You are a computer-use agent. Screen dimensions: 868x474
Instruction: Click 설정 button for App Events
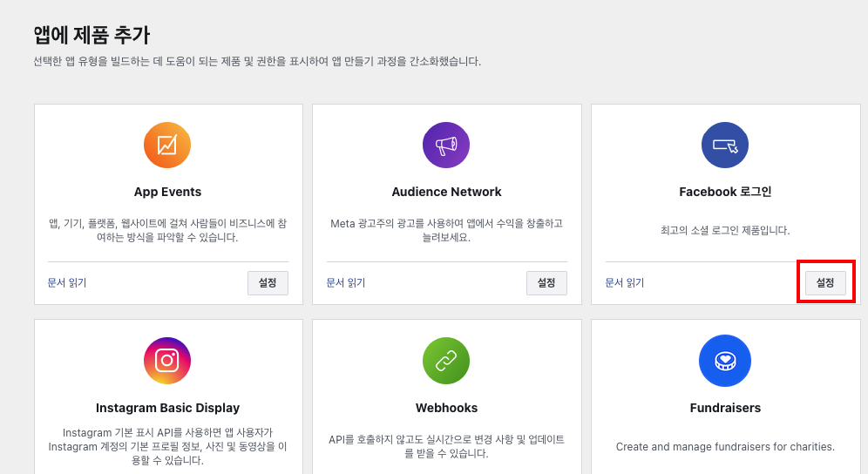click(268, 283)
